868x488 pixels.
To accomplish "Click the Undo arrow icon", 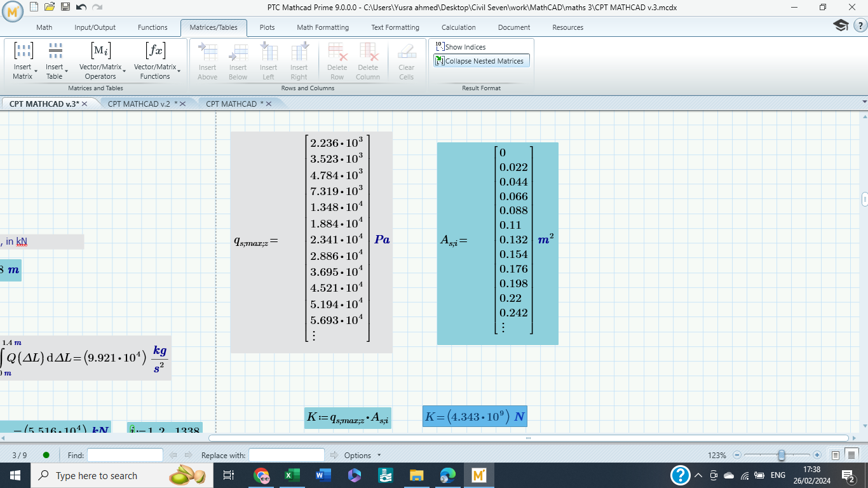I will point(81,7).
